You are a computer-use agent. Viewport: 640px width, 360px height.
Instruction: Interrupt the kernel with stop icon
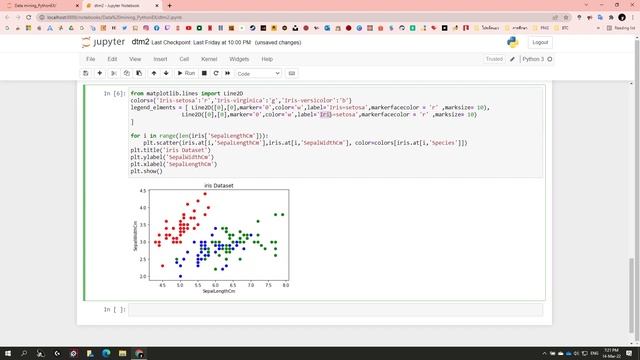(x=204, y=73)
